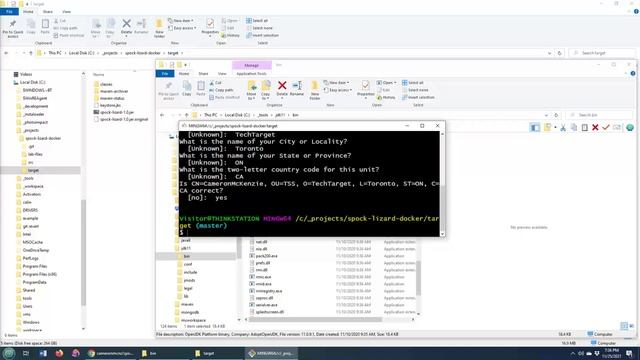Click Paste icon in bin window Clipboard group
Image resolution: width=640 pixels, height=360 pixels.
201,88
